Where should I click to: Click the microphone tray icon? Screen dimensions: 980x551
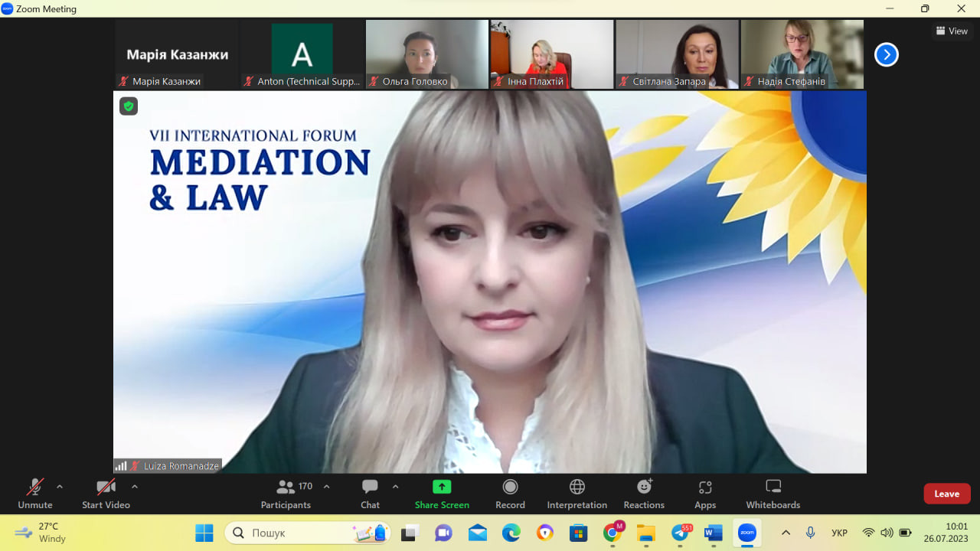810,533
